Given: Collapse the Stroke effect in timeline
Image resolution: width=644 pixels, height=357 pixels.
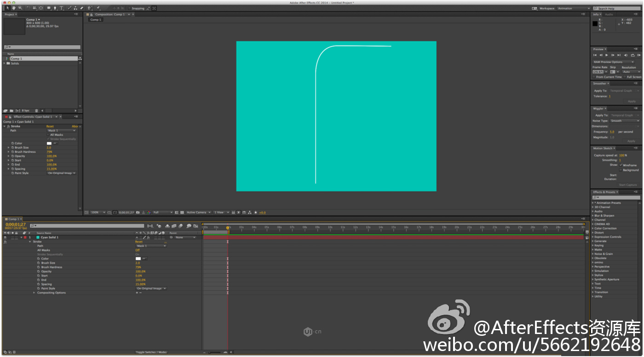Looking at the screenshot, I should [x=30, y=242].
